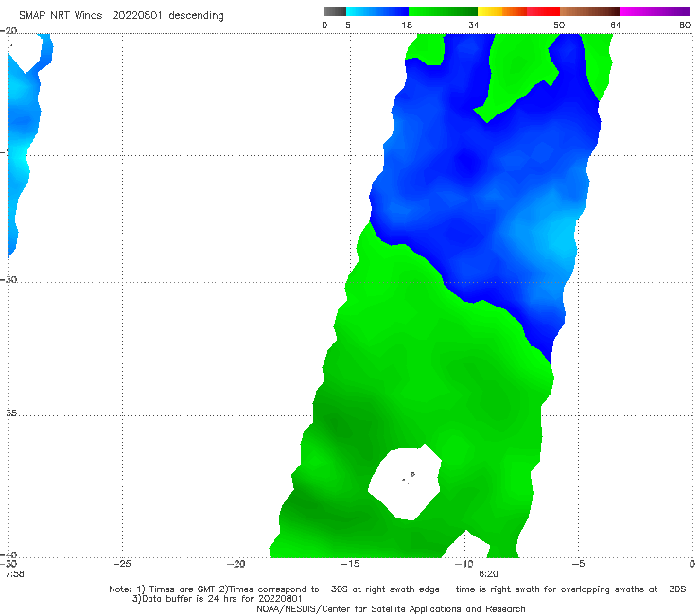Click the word "descending" in the title
Screen dimensions: 700x615
click(x=196, y=16)
